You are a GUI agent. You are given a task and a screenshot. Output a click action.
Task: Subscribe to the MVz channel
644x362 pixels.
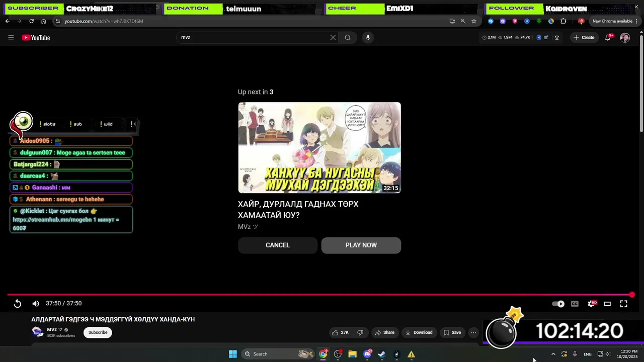98,332
